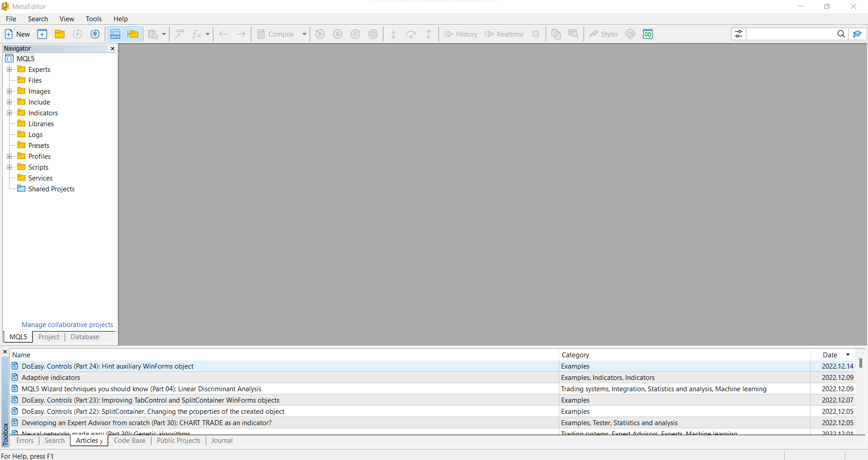Click the magnifier search icon
Screen dimensions: 868x460
tap(841, 34)
